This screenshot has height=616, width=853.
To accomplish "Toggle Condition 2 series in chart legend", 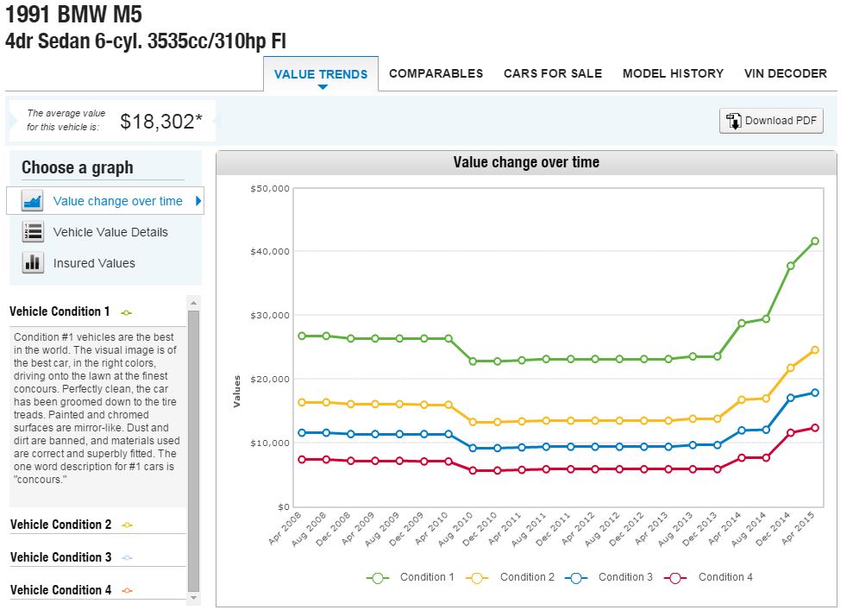I will tap(526, 577).
